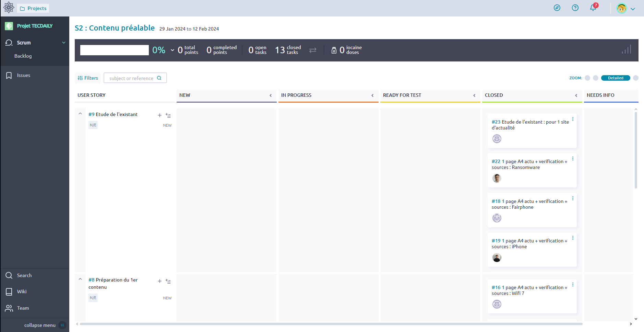Select the Detailed zoom level
The width and height of the screenshot is (644, 332).
coord(615,78)
